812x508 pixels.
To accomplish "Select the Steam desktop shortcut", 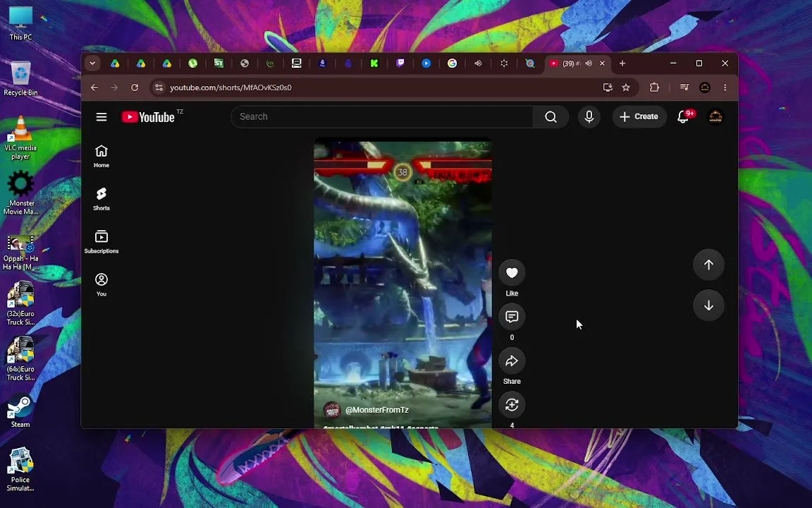I will coord(20,412).
